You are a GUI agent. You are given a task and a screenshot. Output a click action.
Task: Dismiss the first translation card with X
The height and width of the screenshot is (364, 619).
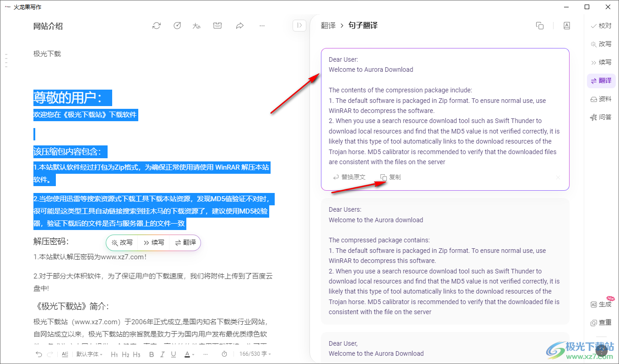558,177
